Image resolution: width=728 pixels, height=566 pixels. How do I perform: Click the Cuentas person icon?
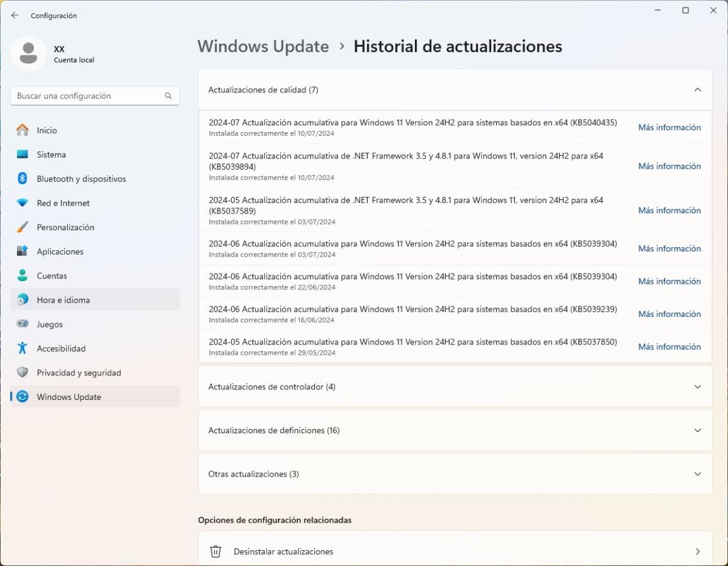pos(22,275)
